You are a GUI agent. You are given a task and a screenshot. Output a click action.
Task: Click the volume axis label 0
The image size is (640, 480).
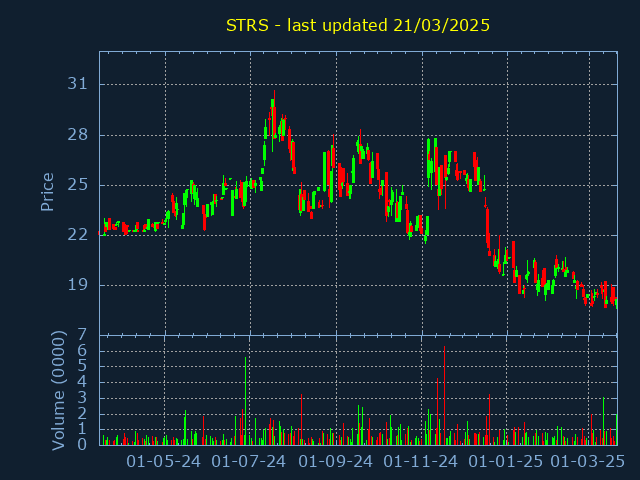(x=82, y=444)
